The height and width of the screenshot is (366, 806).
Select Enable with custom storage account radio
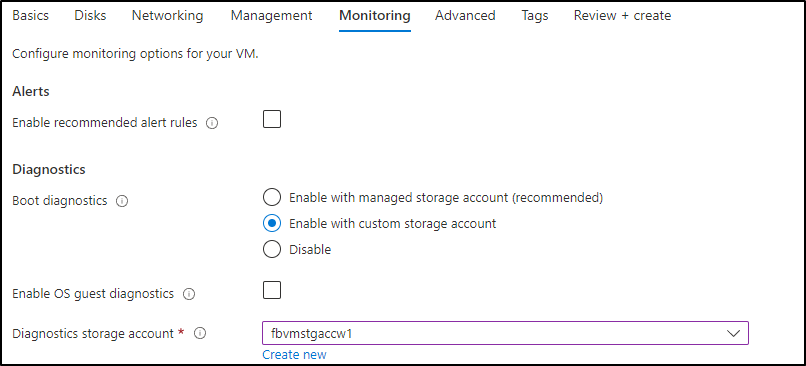point(272,224)
